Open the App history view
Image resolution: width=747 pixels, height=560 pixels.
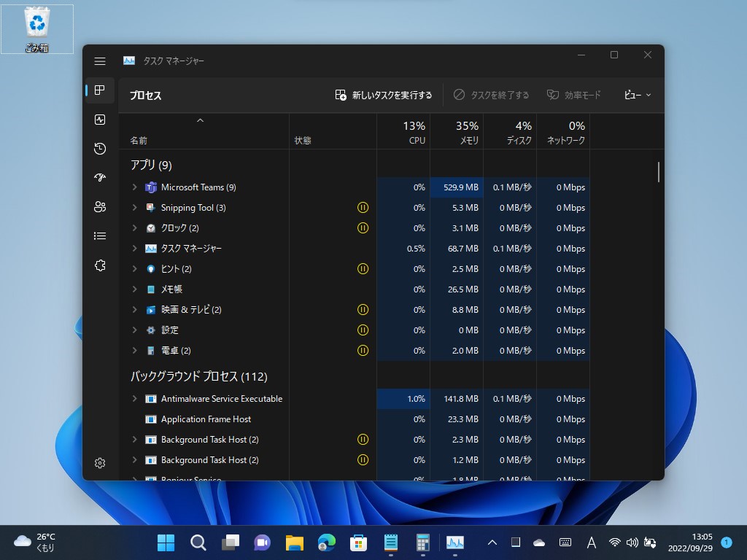[x=100, y=148]
